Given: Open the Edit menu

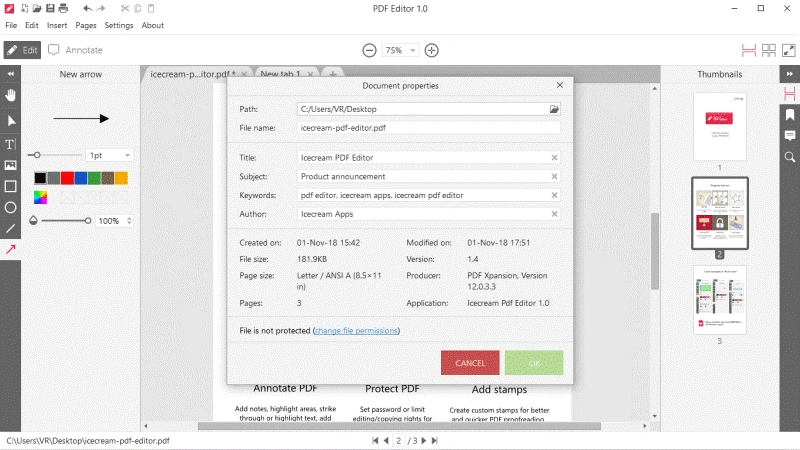Looking at the screenshot, I should 32,25.
